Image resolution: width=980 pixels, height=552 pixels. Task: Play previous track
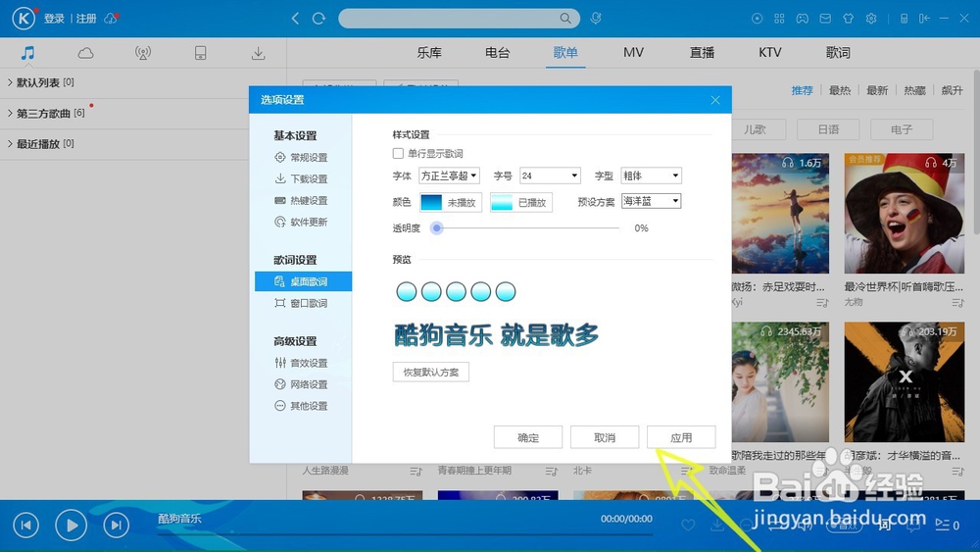click(x=25, y=526)
